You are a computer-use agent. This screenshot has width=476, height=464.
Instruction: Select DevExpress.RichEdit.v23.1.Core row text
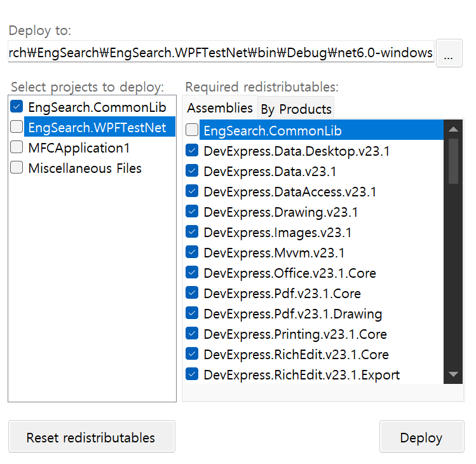(296, 355)
